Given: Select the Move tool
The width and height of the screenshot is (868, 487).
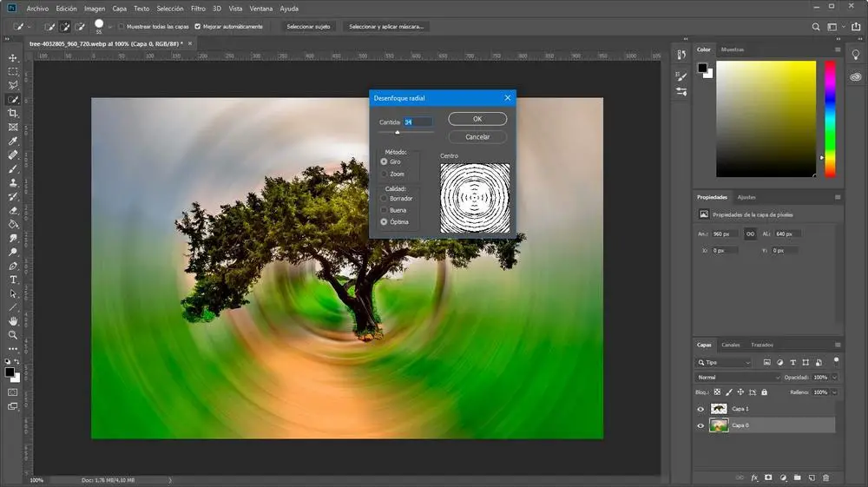Looking at the screenshot, I should tap(13, 57).
